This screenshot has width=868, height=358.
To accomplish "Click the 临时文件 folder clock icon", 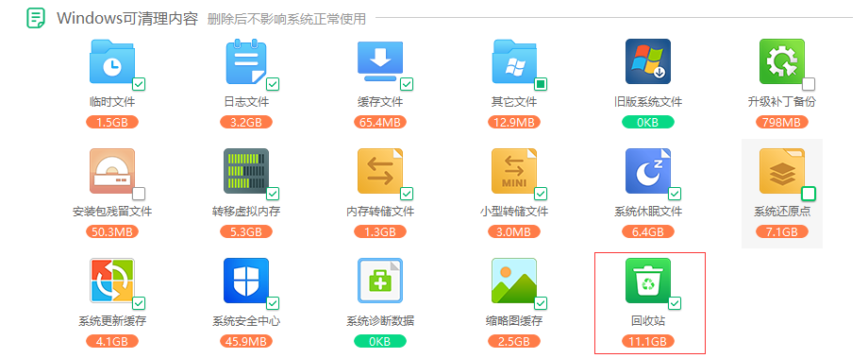I will point(112,61).
